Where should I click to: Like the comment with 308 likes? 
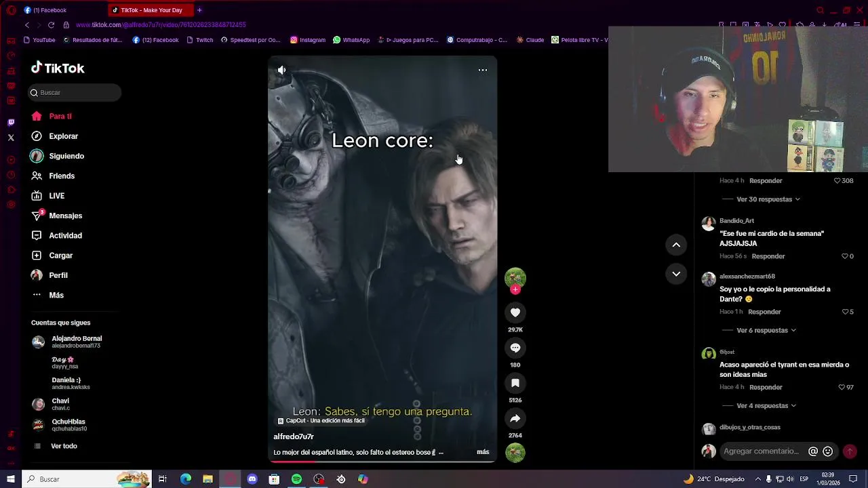pyautogui.click(x=837, y=181)
